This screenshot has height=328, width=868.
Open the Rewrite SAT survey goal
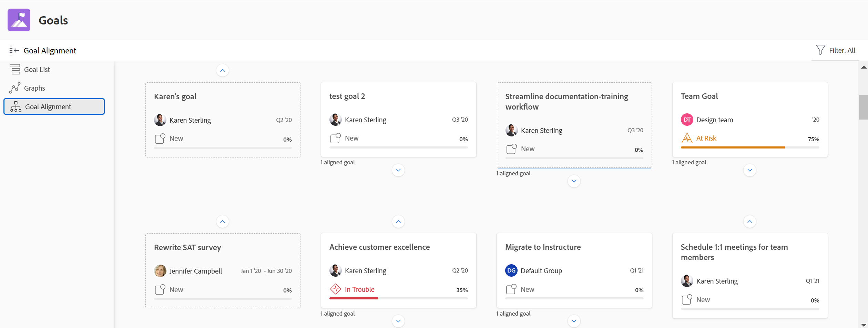click(x=187, y=248)
